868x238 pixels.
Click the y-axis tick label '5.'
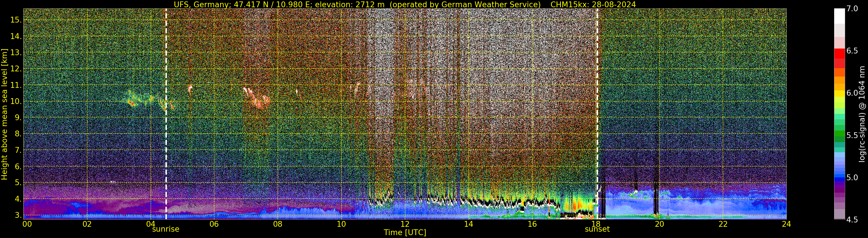[18, 183]
